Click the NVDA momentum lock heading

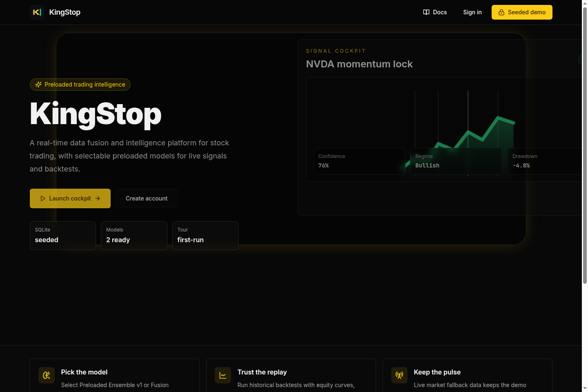tap(359, 64)
